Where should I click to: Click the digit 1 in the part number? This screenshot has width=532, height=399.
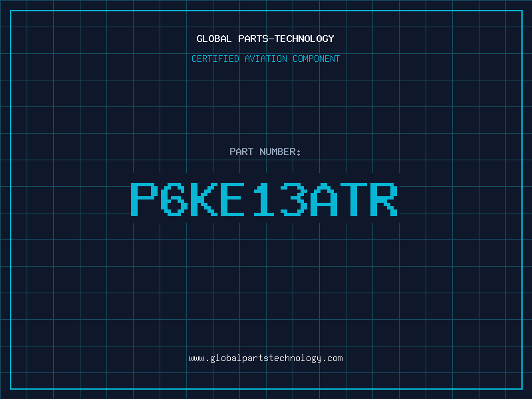click(x=263, y=199)
